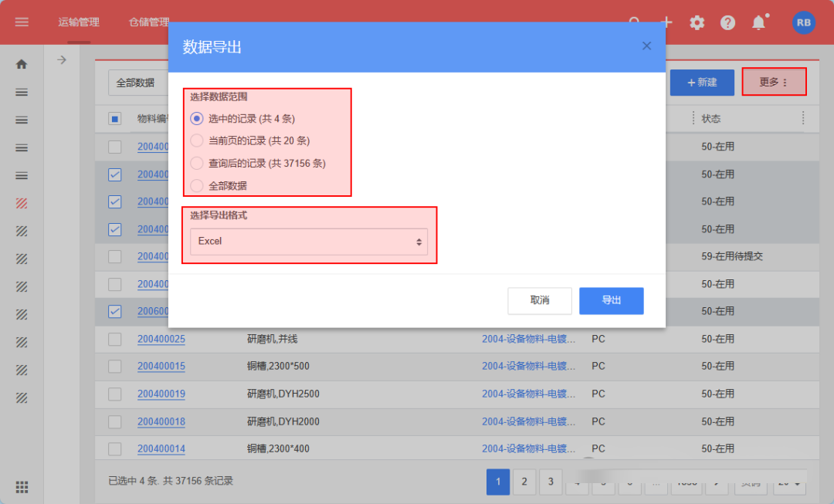This screenshot has width=834, height=504.
Task: Open the notifications bell
Action: click(x=759, y=22)
